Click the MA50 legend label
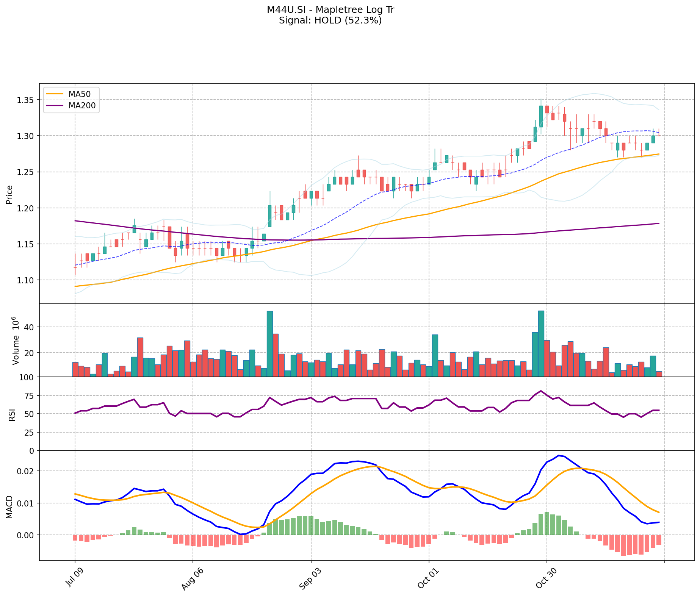This screenshot has width=700, height=597. click(79, 94)
